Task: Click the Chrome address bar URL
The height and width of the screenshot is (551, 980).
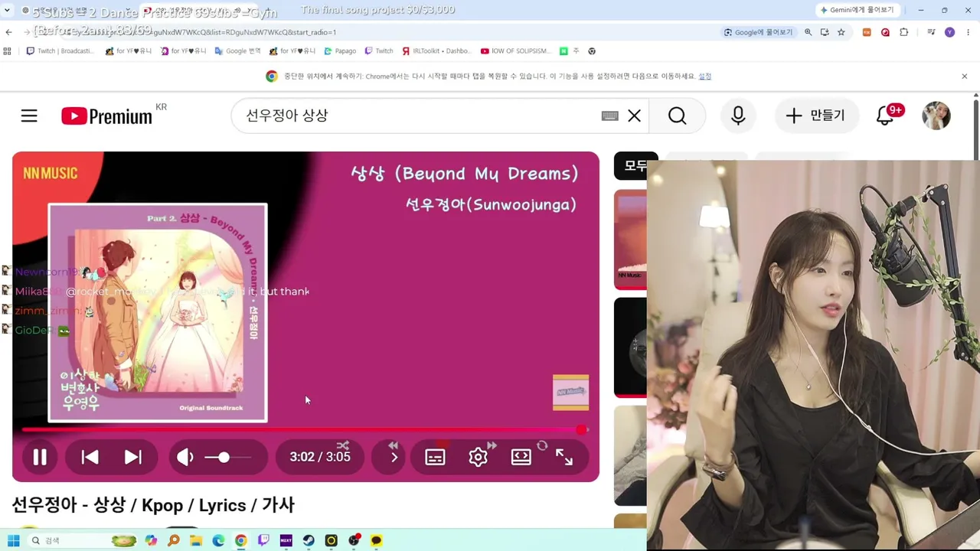Action: tap(245, 32)
